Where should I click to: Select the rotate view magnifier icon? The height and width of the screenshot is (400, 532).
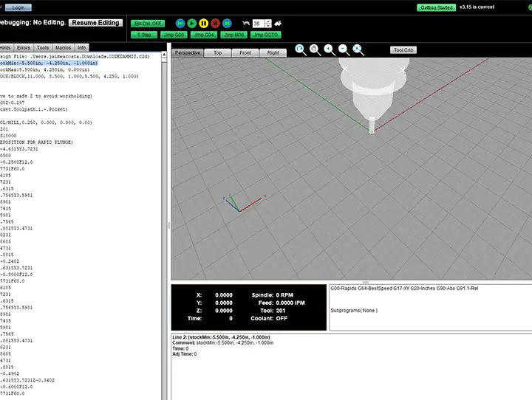pos(300,50)
